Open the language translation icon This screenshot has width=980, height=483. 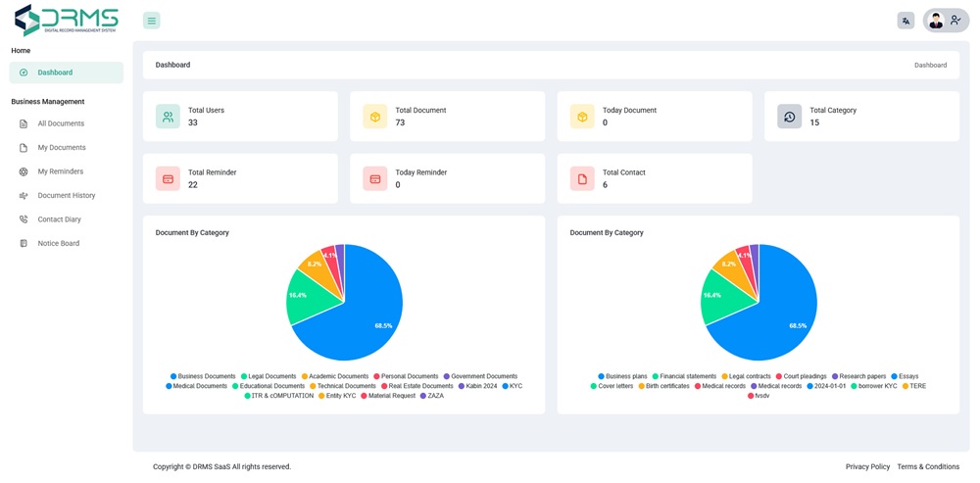pos(906,21)
